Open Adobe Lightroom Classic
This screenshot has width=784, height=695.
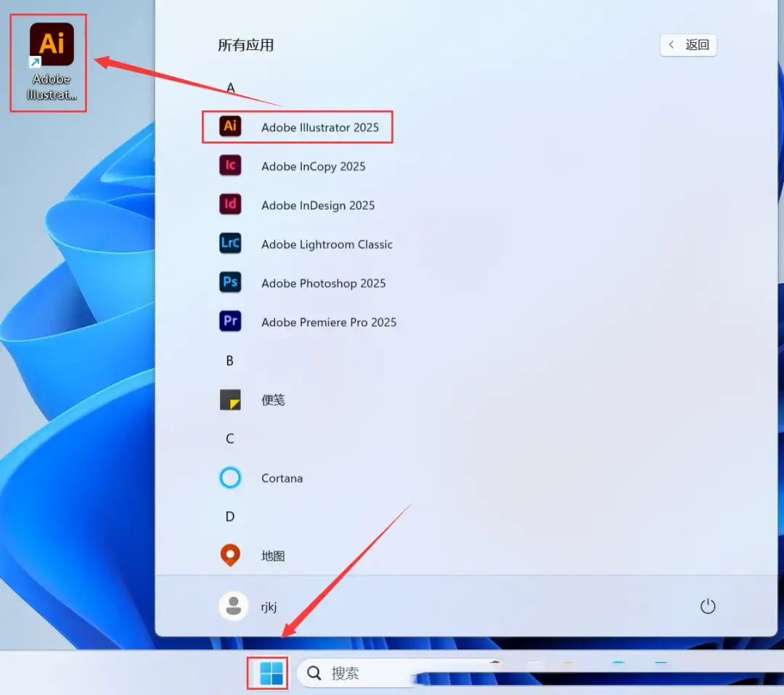[x=326, y=244]
